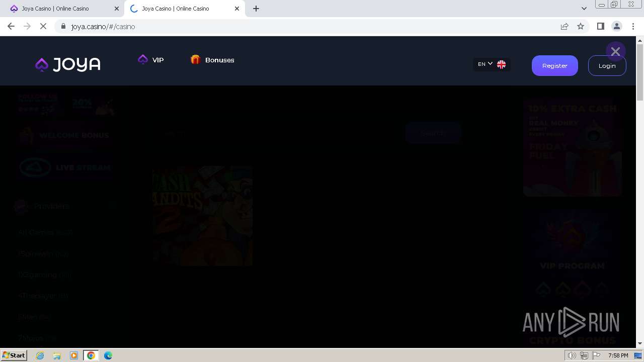Launch Internet Explorer from taskbar
Screen dimensions: 644x362
pos(40,355)
